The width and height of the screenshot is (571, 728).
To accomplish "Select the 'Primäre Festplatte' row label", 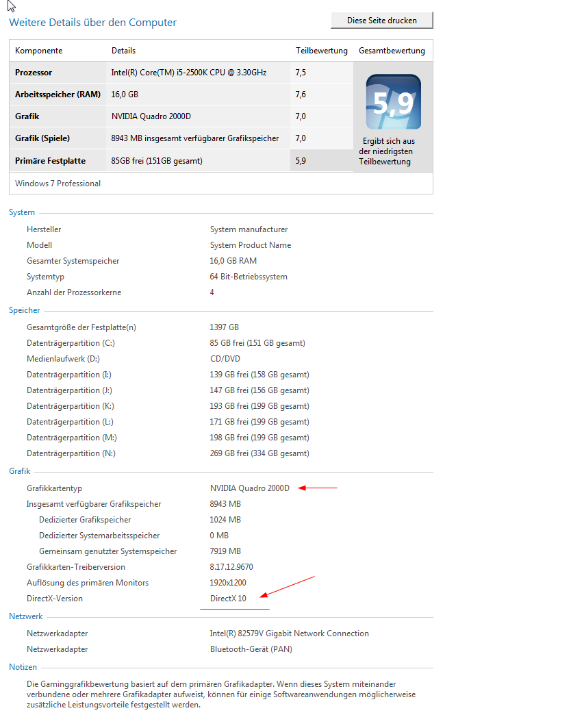I will point(50,161).
